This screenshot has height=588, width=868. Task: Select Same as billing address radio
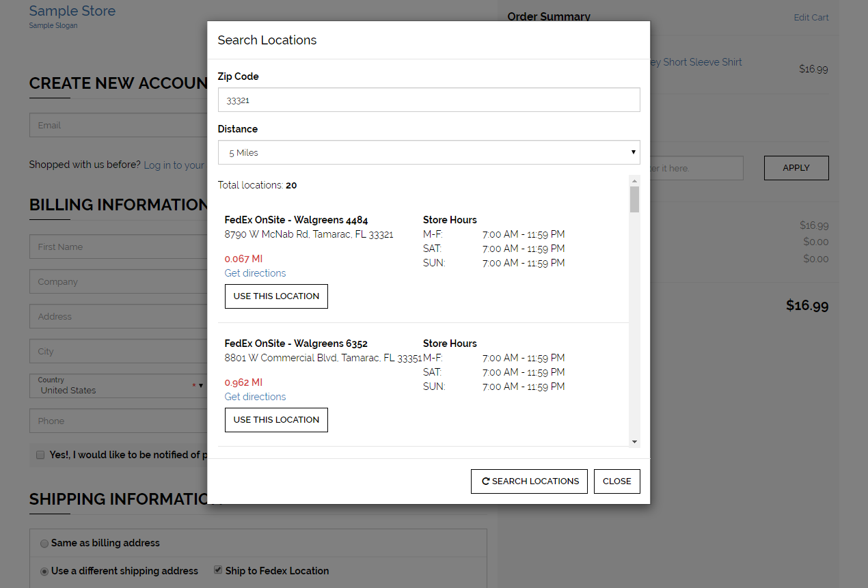[44, 544]
